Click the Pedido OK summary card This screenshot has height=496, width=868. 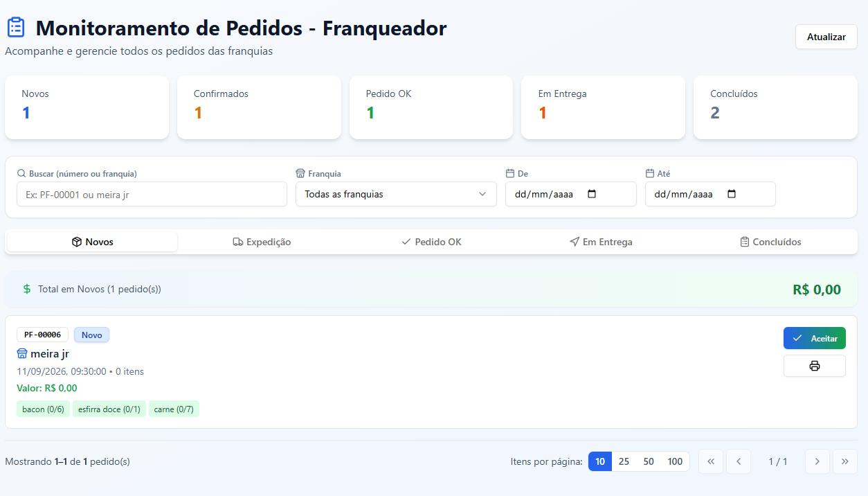(431, 107)
